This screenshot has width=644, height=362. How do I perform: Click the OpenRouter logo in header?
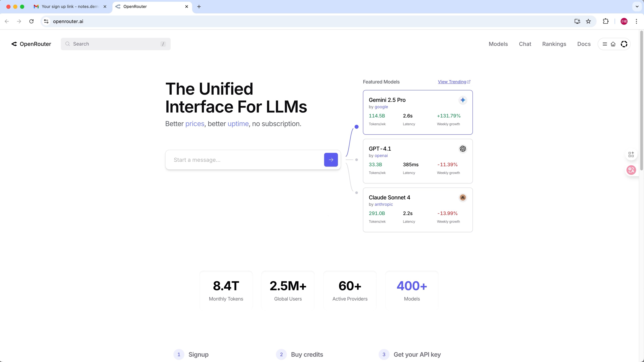(x=31, y=44)
